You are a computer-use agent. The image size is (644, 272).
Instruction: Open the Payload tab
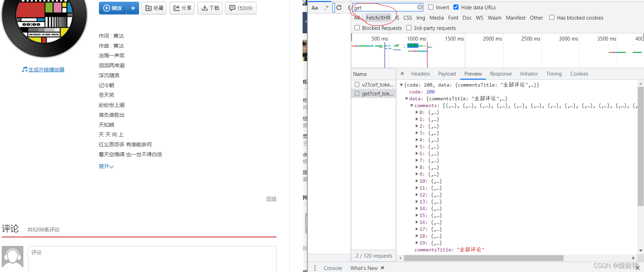click(447, 74)
